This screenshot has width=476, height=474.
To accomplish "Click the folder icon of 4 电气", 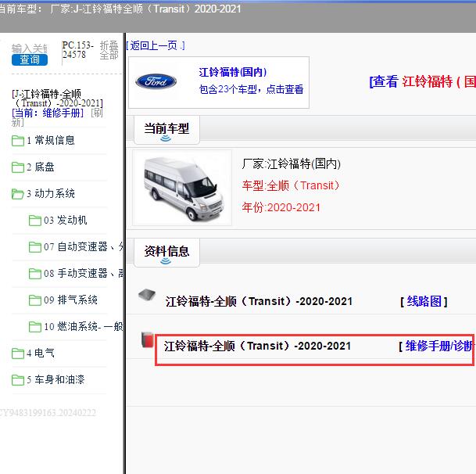I will (x=18, y=354).
